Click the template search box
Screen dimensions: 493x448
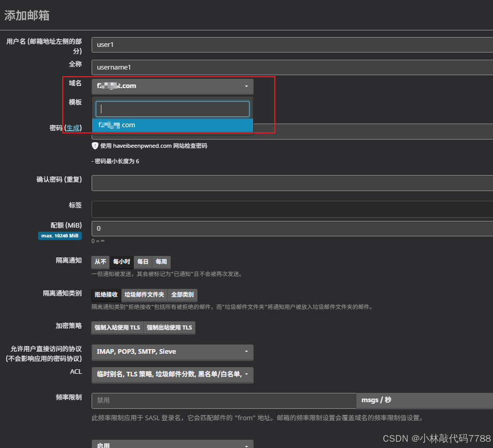(172, 109)
